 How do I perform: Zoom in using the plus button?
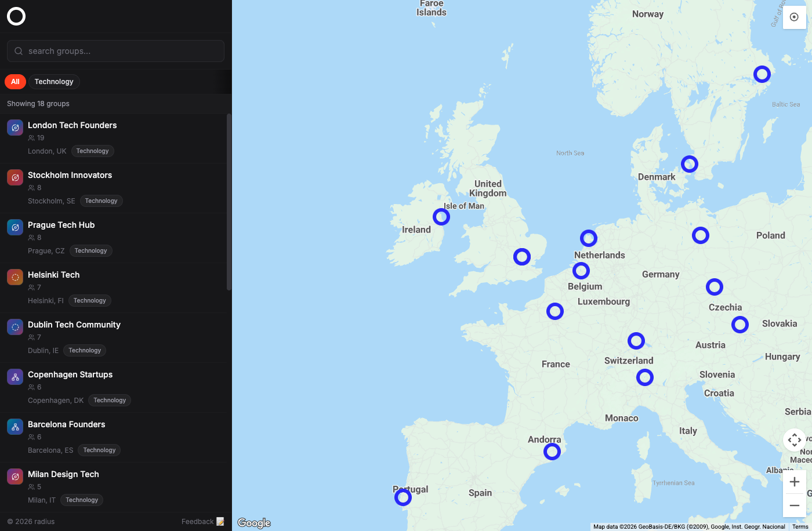click(795, 481)
